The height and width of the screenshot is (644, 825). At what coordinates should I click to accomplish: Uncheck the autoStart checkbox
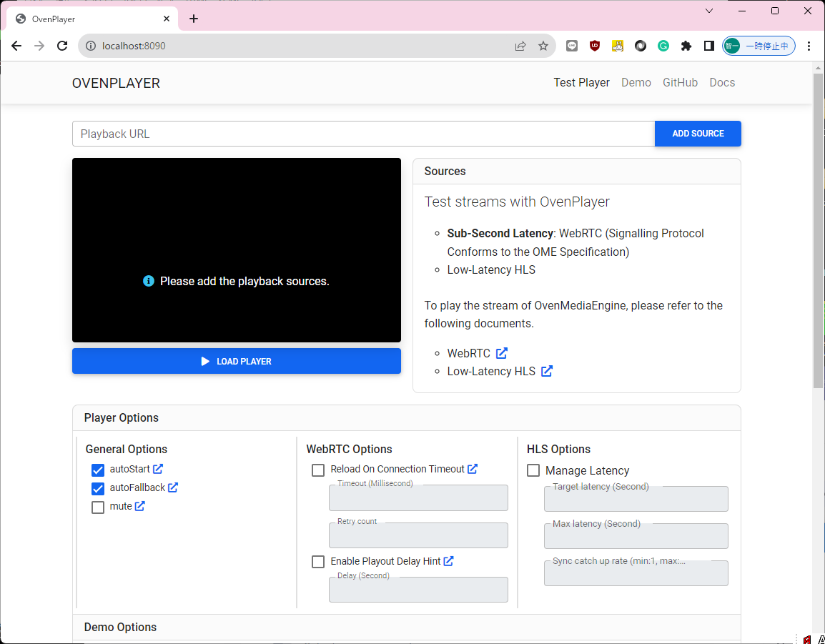[x=98, y=470]
